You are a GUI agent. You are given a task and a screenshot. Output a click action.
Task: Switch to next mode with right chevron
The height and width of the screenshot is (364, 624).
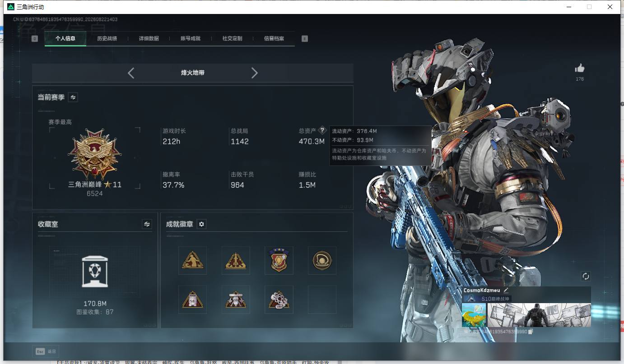click(254, 73)
